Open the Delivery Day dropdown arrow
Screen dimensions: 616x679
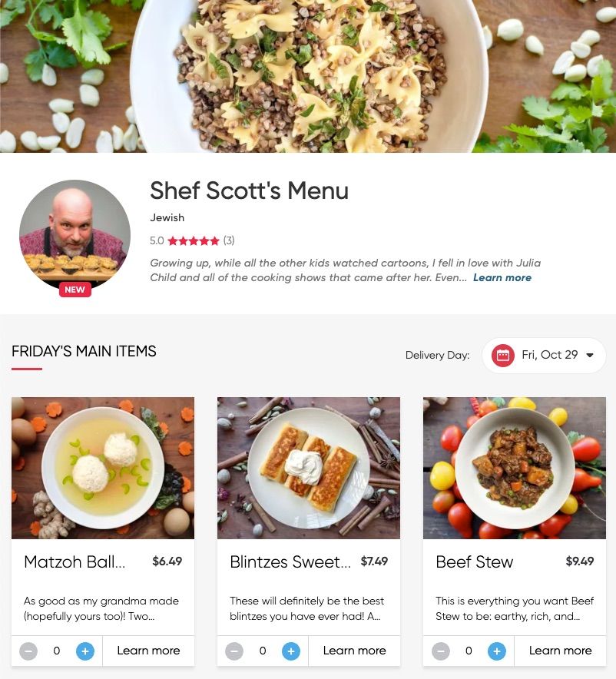point(590,355)
